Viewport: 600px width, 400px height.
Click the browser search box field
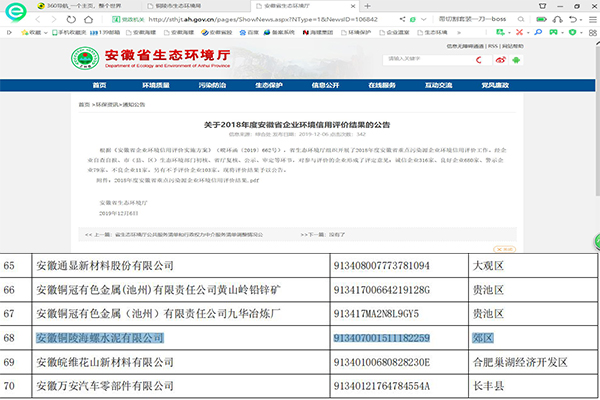point(473,19)
